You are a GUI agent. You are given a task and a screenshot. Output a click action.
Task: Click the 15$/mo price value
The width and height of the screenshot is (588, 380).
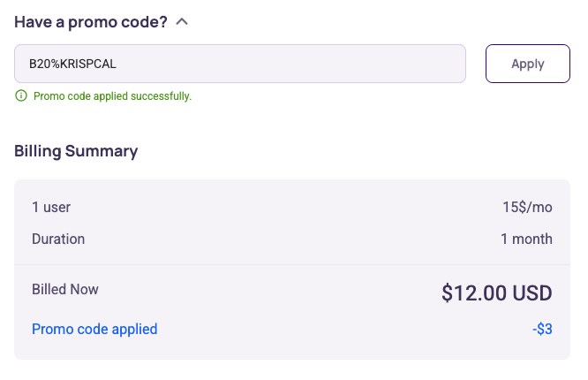(527, 208)
